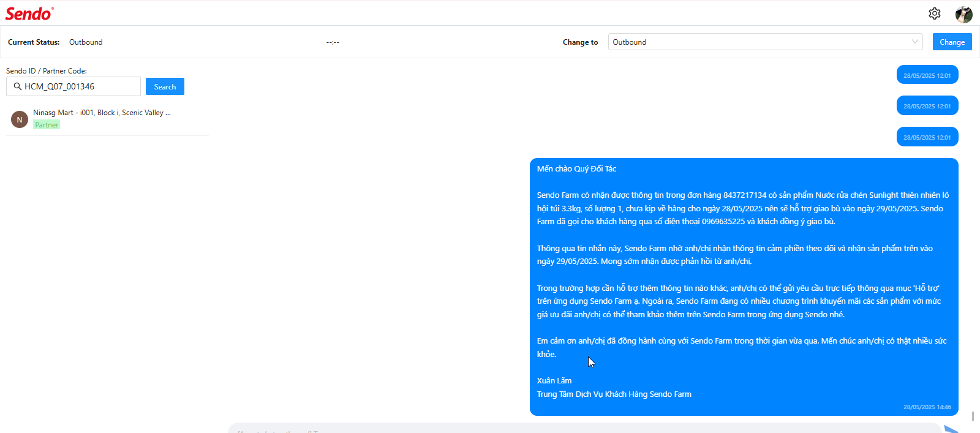Click the 'Xuân Lâm' signature line

(554, 380)
